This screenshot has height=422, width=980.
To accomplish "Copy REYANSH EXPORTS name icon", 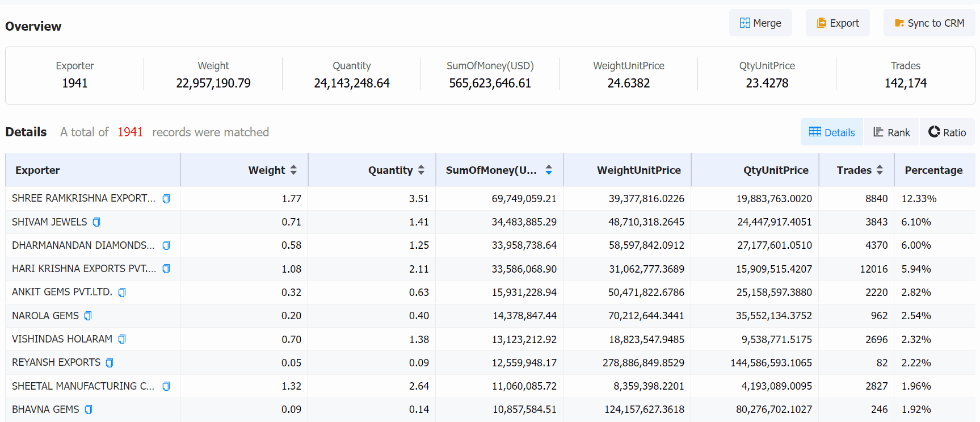I will (x=110, y=363).
